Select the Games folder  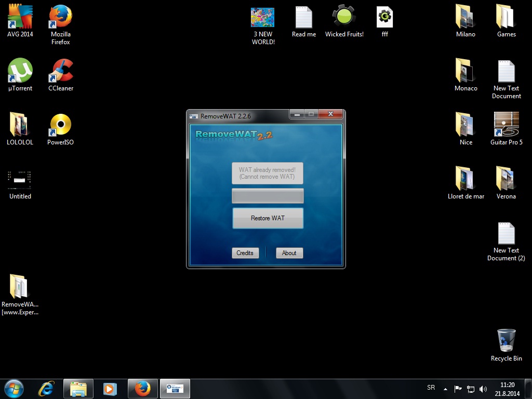(506, 20)
